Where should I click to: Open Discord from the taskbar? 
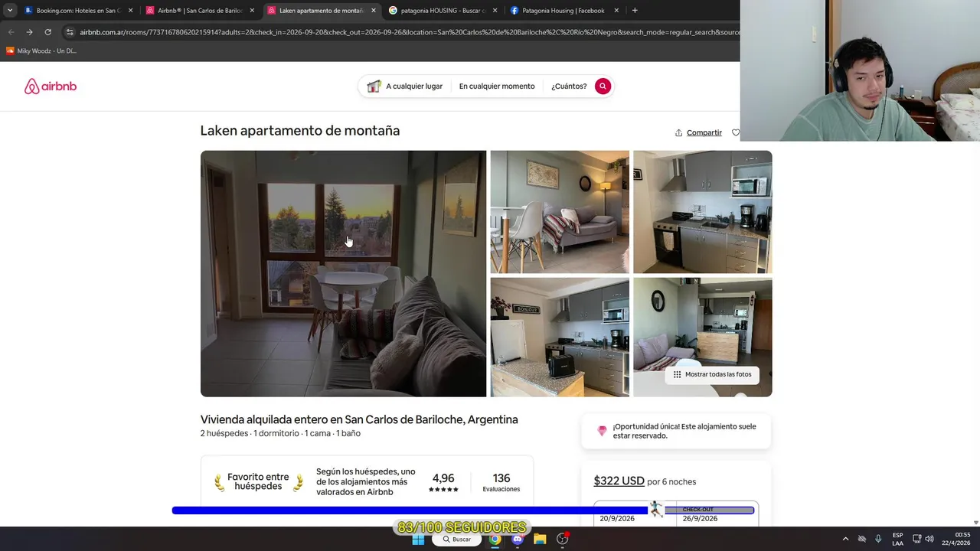(x=518, y=539)
